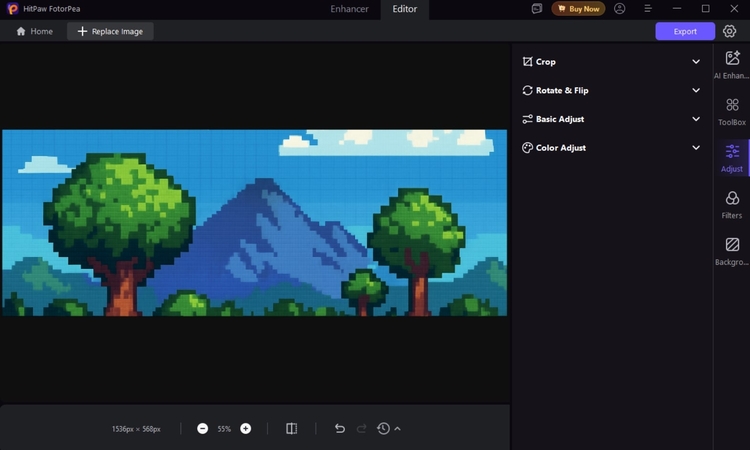Open the hamburger menu in title bar

click(648, 9)
